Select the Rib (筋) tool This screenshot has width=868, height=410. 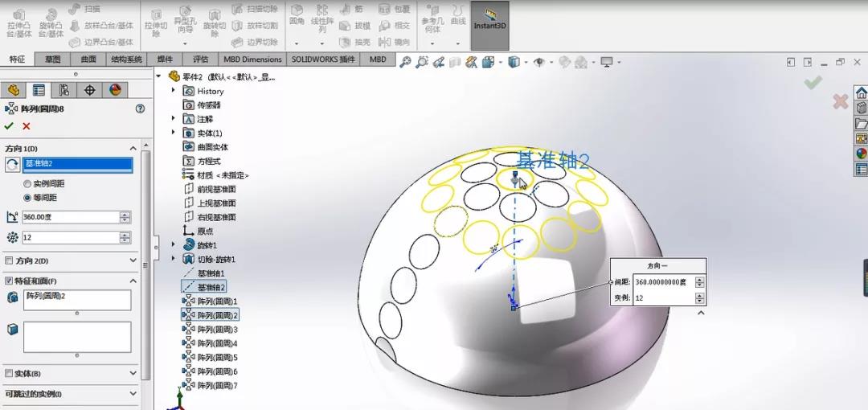[x=351, y=10]
